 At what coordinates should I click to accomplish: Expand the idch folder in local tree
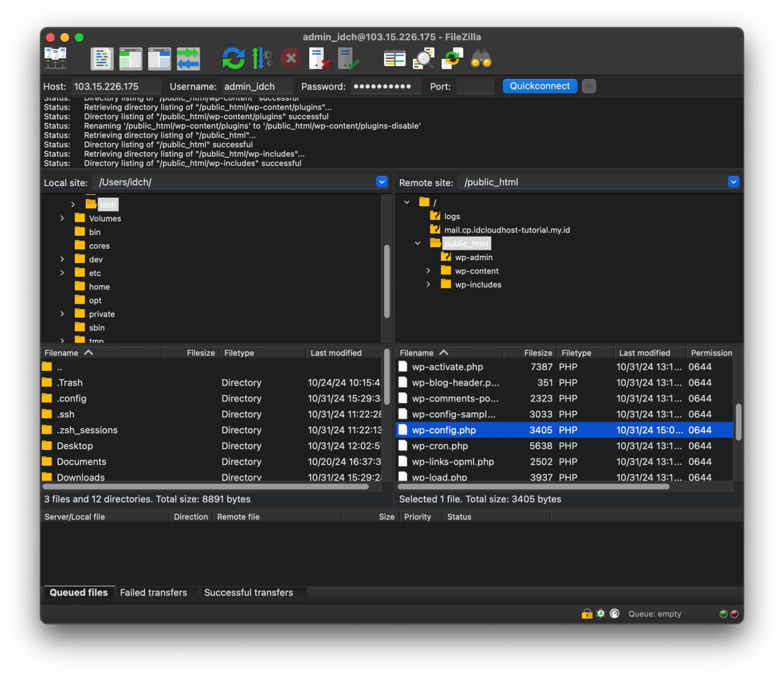(x=73, y=204)
